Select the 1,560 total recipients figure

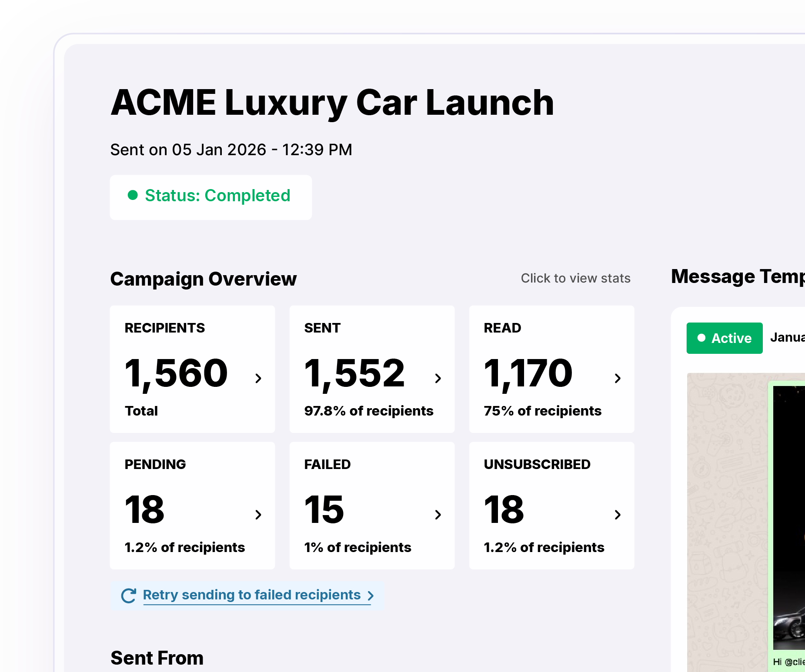tap(176, 373)
